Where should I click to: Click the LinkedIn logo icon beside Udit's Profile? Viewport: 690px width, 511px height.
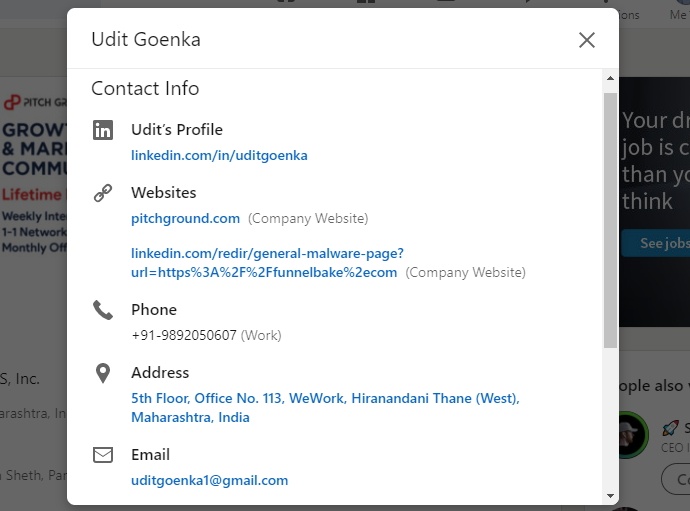point(103,130)
